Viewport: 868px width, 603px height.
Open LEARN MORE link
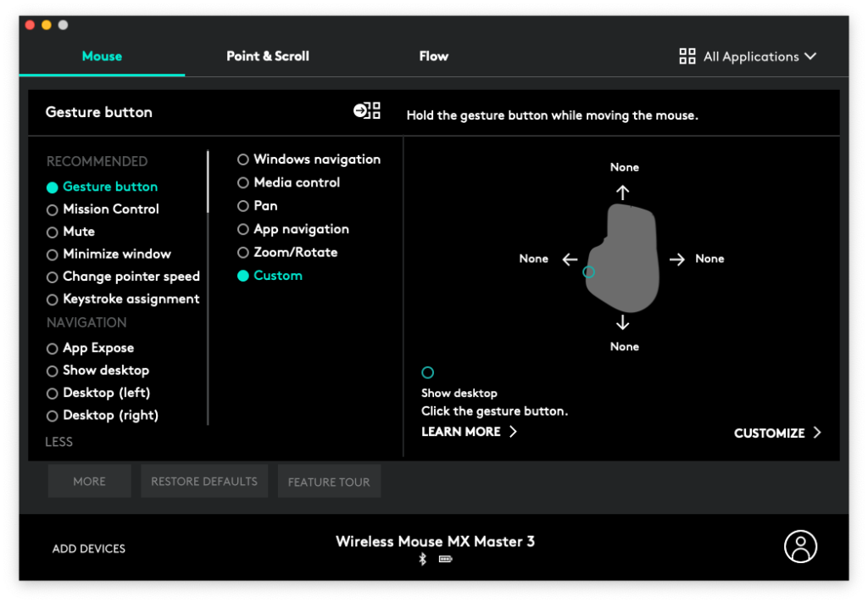pos(469,432)
